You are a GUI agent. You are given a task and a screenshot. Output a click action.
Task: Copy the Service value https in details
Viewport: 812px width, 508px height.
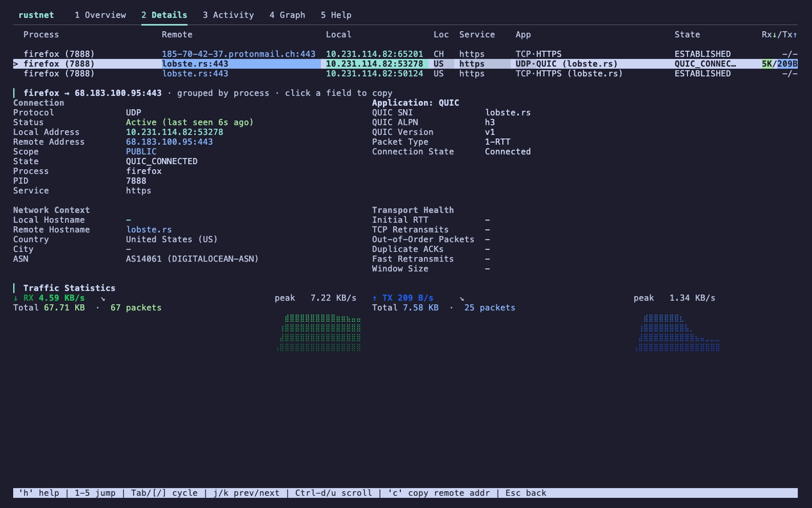pos(139,191)
